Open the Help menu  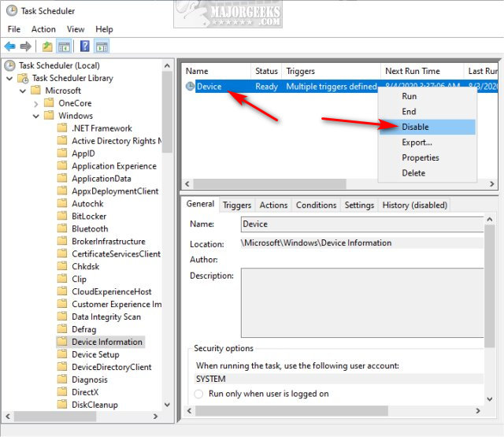click(104, 29)
